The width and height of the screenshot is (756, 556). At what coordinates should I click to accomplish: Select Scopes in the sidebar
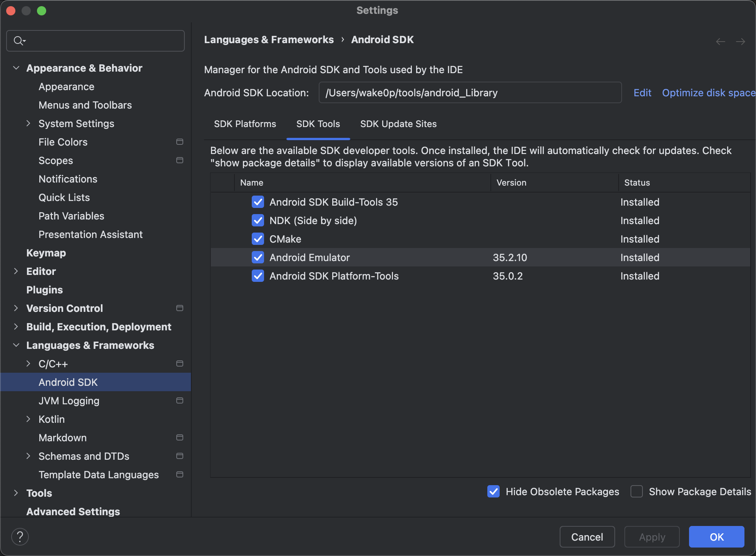[56, 161]
